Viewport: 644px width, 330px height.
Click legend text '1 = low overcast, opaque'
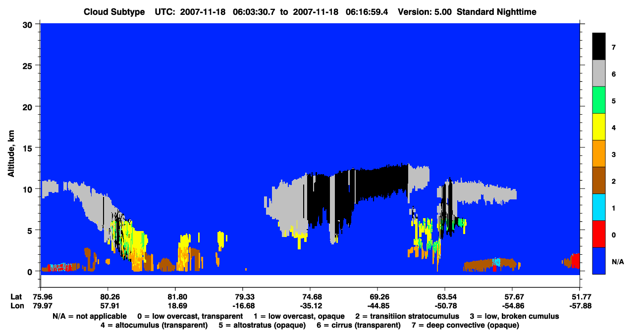coord(299,316)
